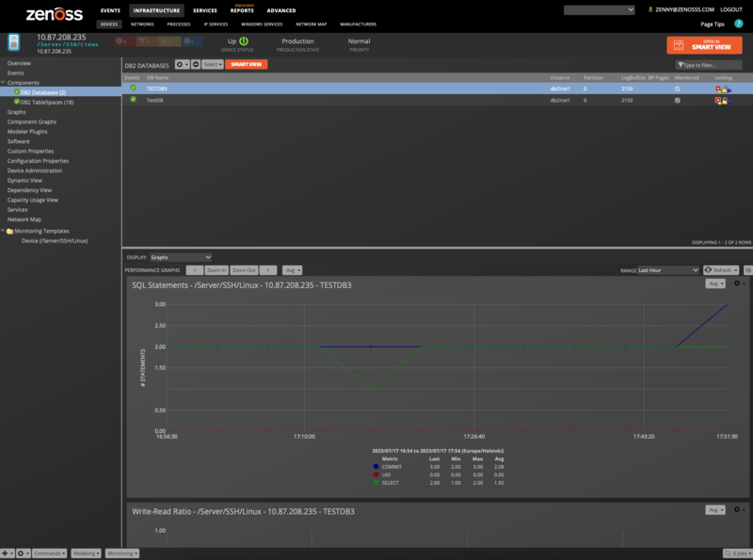Image resolution: width=753 pixels, height=560 pixels.
Task: Click the locking icons in the TESTDB3 row
Action: (723, 88)
